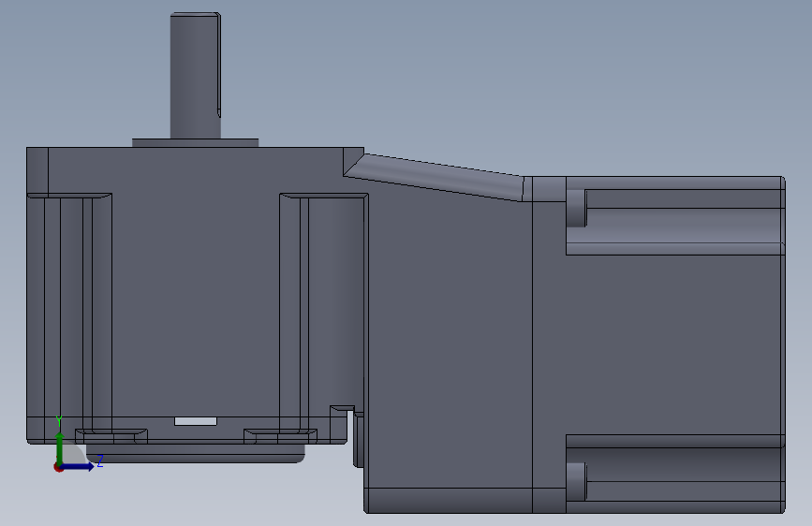Select the circular flange under the output shaft

click(x=195, y=143)
